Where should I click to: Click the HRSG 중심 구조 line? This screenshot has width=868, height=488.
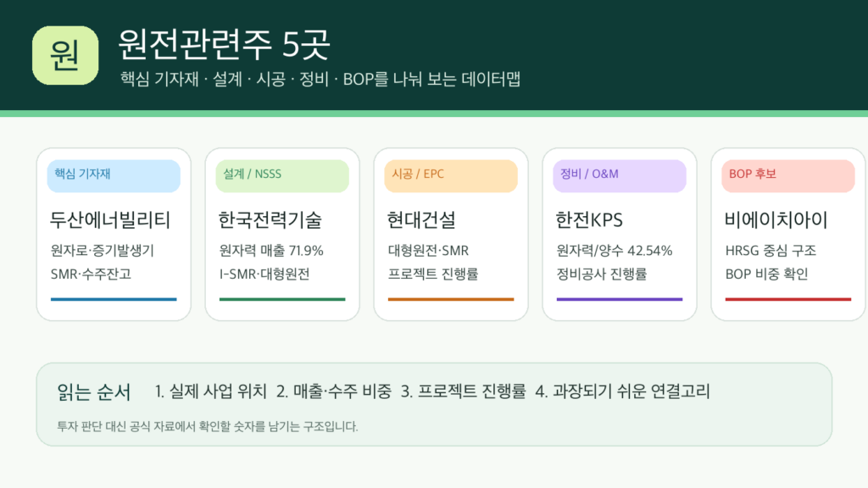[771, 251]
